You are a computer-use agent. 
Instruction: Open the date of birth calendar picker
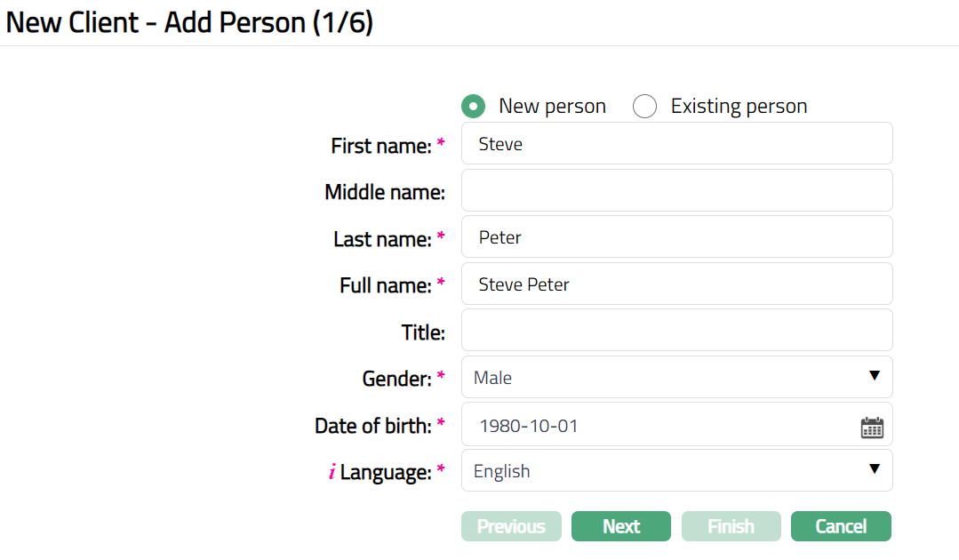click(x=872, y=428)
